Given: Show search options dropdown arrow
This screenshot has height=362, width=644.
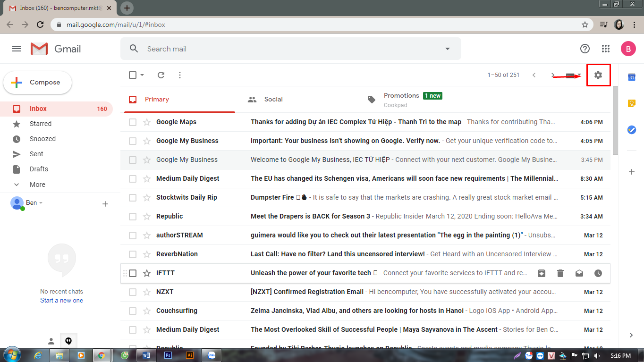Looking at the screenshot, I should pos(448,49).
